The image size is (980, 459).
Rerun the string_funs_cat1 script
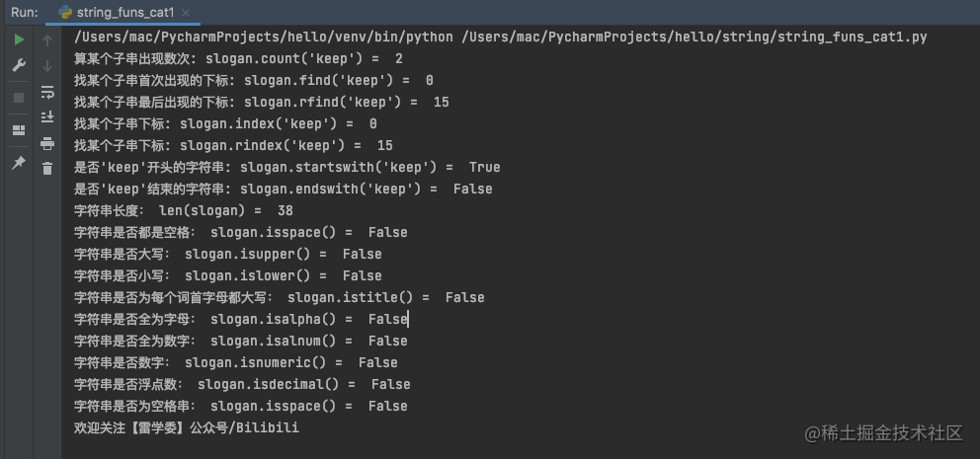tap(19, 40)
